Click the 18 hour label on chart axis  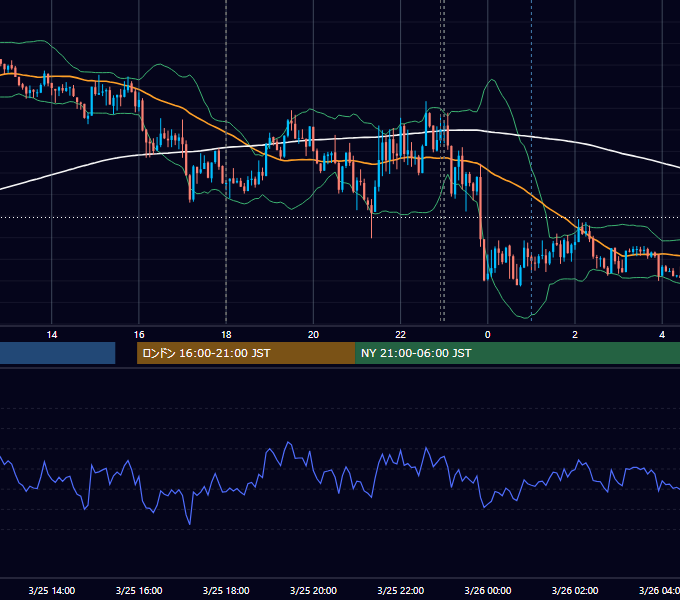click(226, 335)
